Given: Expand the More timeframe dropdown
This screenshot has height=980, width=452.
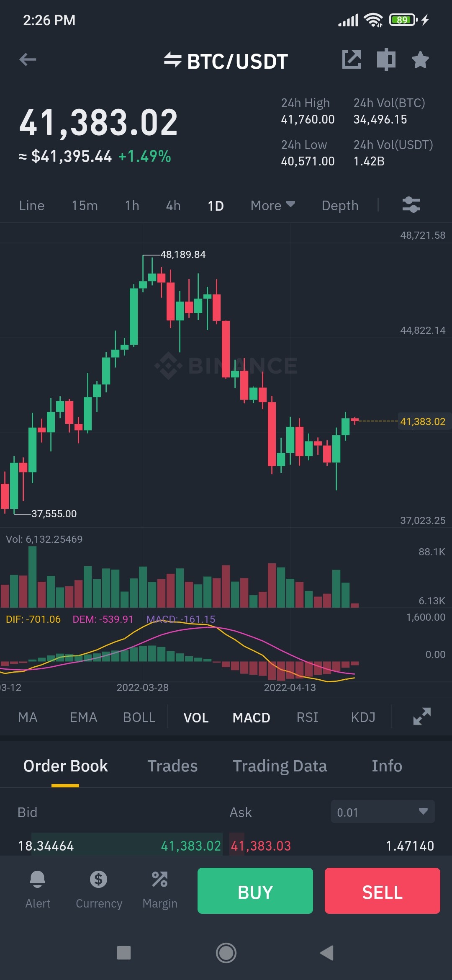Looking at the screenshot, I should 273,205.
